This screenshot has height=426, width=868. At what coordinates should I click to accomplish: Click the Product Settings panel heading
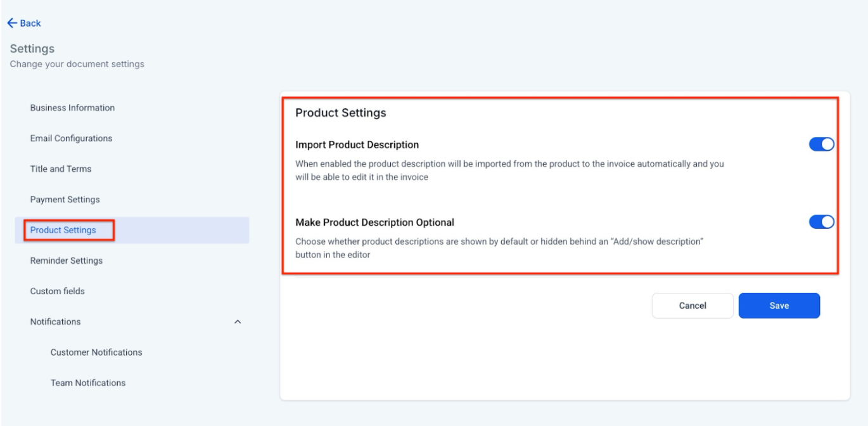tap(340, 113)
